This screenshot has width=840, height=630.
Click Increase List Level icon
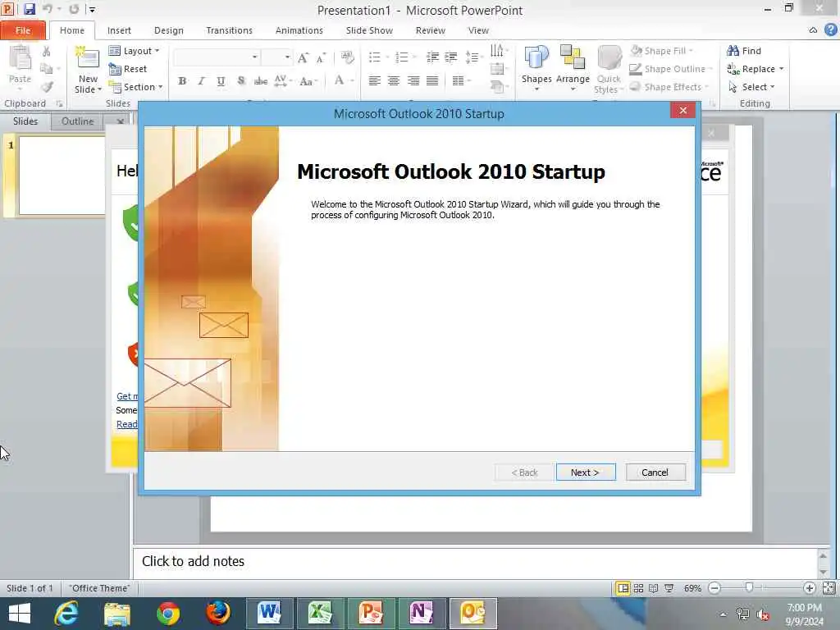(451, 57)
